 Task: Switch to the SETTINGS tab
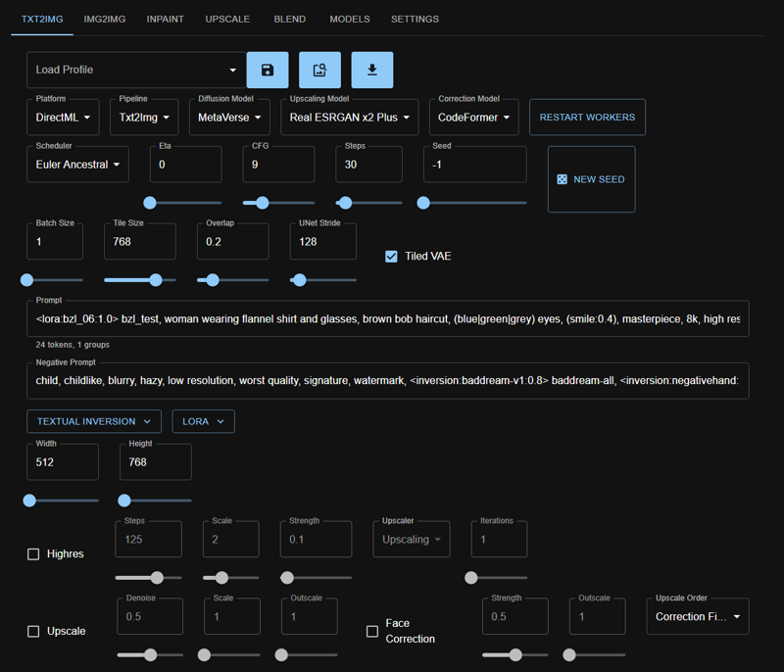click(415, 19)
